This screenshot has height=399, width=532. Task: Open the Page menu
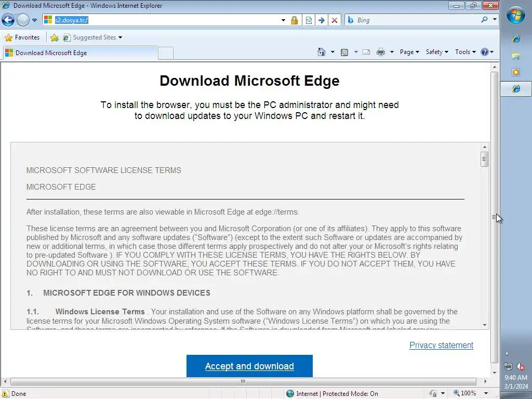(409, 52)
